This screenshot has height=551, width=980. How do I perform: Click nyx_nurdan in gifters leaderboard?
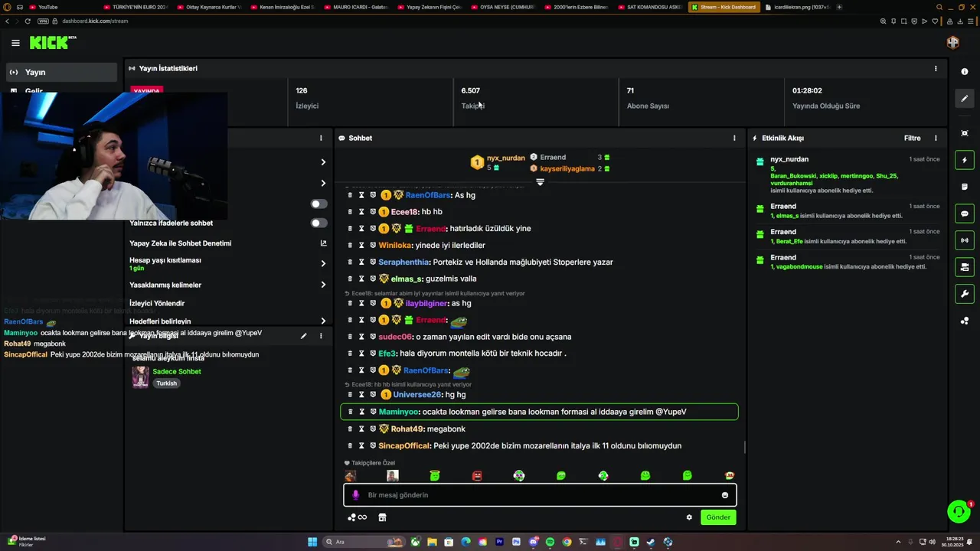coord(505,158)
